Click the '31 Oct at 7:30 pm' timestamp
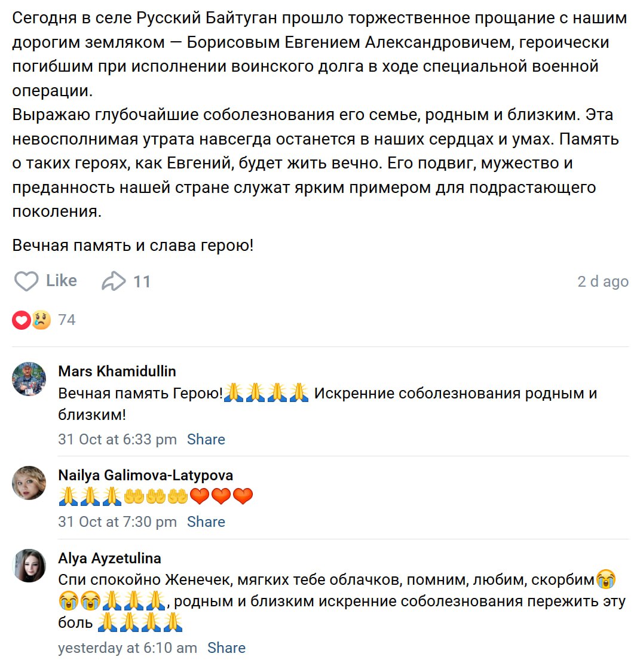Viewport: 637px width, 672px height. [x=117, y=522]
